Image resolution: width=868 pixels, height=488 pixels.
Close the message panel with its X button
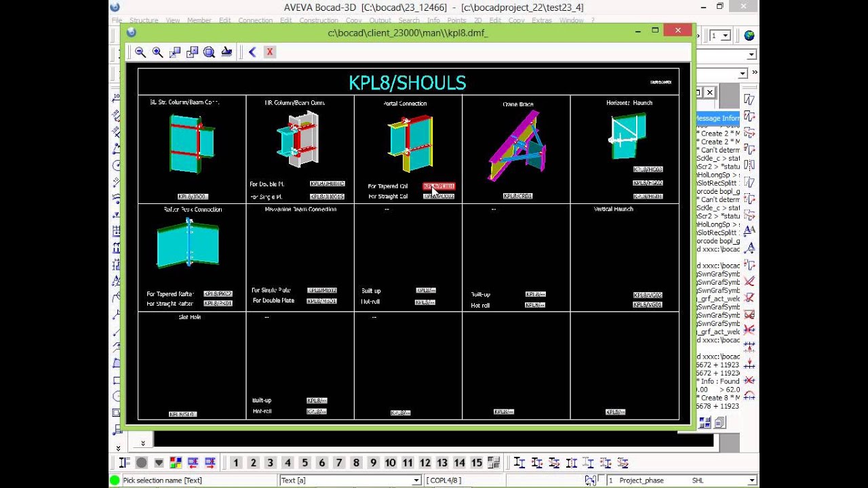(709, 92)
